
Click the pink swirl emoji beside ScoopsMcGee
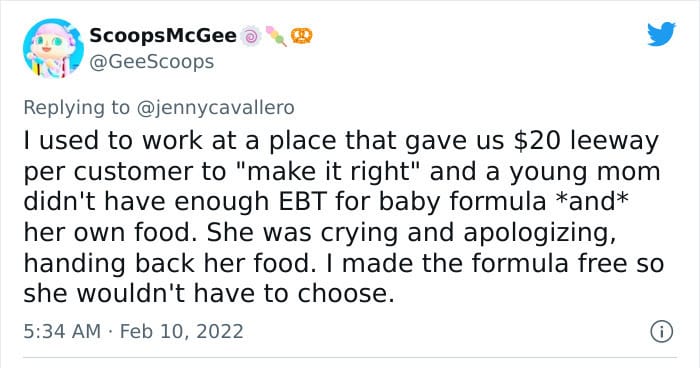coord(251,36)
